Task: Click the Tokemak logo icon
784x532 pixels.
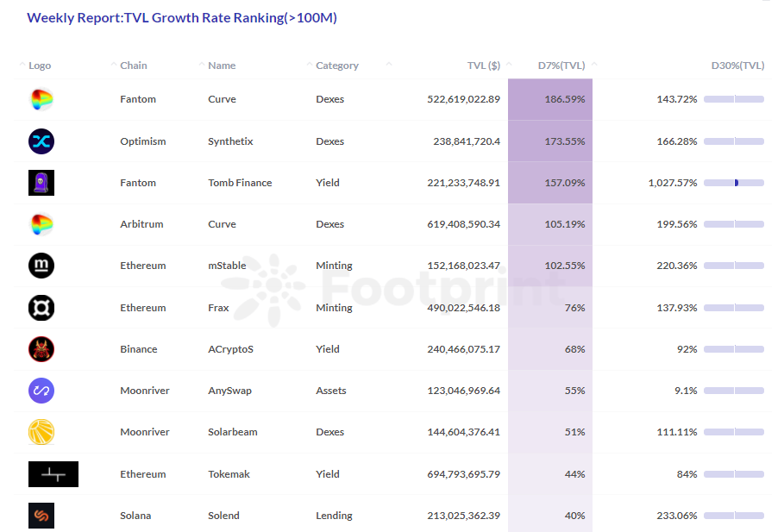Action: [53, 474]
